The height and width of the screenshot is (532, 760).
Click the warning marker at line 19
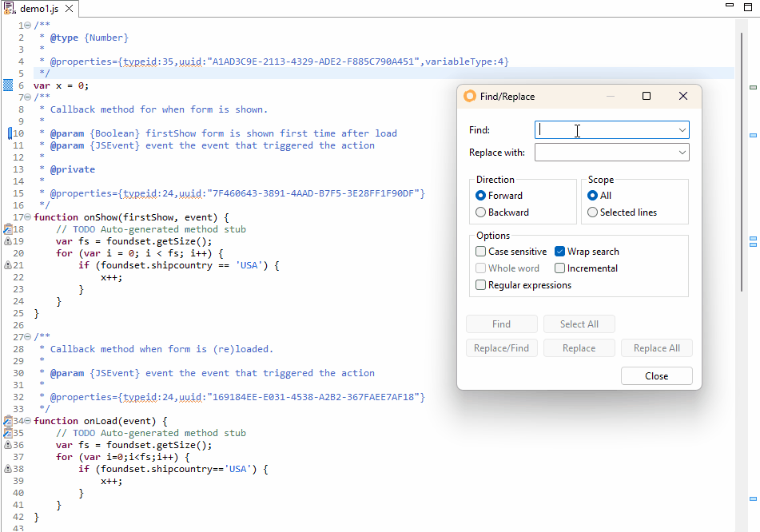(x=8, y=240)
